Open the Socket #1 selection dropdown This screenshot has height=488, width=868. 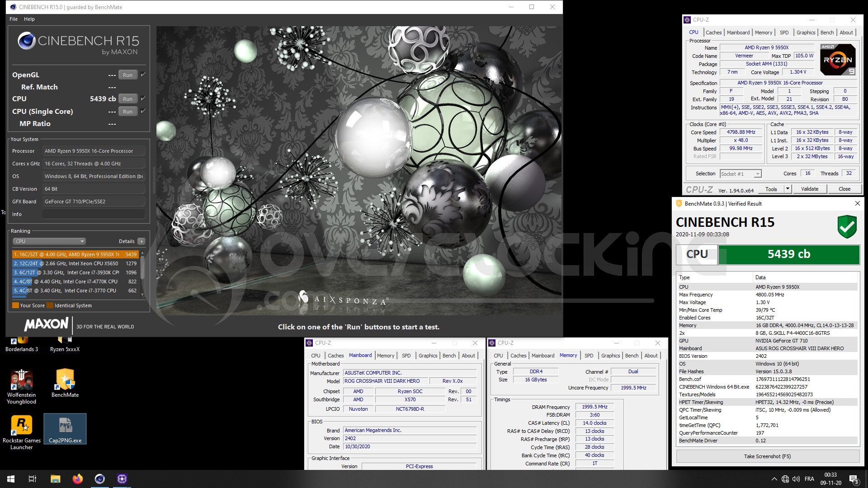pyautogui.click(x=741, y=174)
